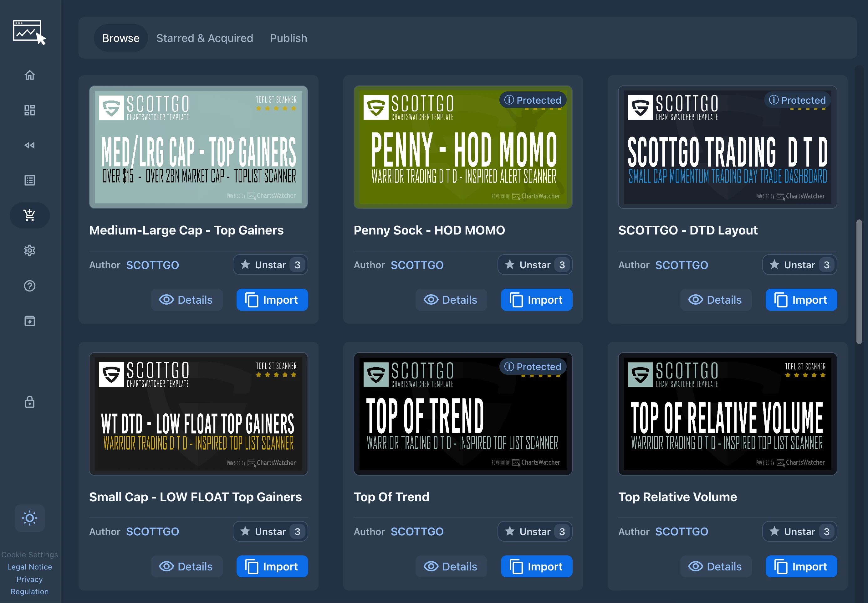Click Protected badge on Top Of Trend card

point(533,367)
